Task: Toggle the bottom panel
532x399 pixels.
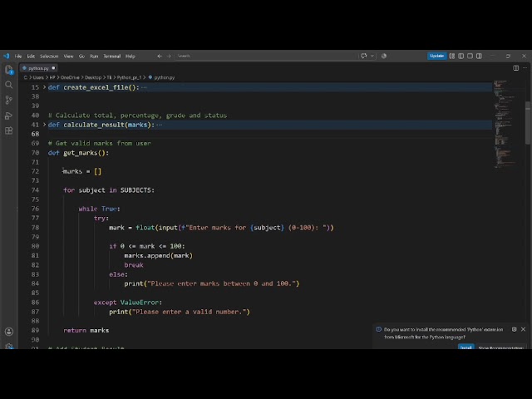Action: tap(470, 56)
